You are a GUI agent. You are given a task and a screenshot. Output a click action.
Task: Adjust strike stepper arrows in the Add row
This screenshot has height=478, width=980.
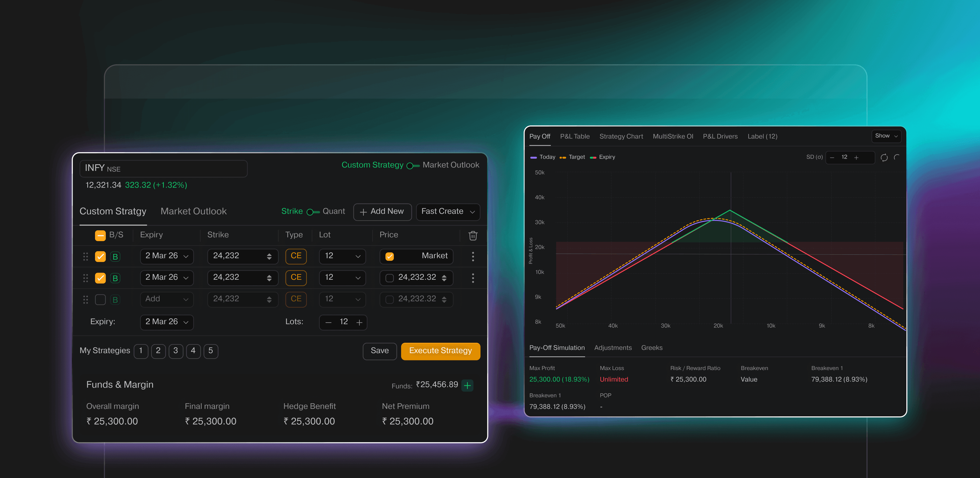[x=269, y=300]
